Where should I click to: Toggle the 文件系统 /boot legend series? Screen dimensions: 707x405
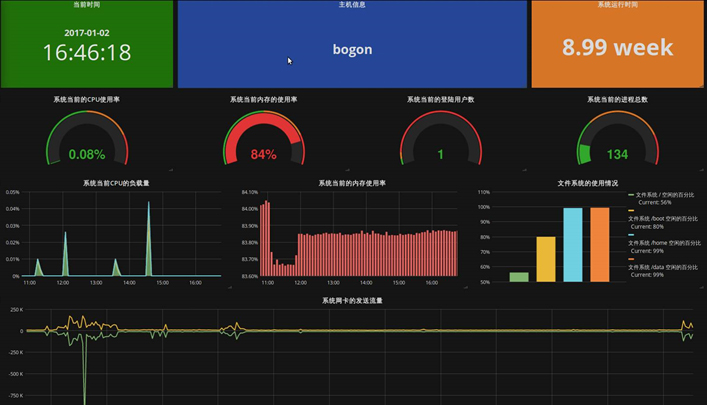(x=662, y=219)
